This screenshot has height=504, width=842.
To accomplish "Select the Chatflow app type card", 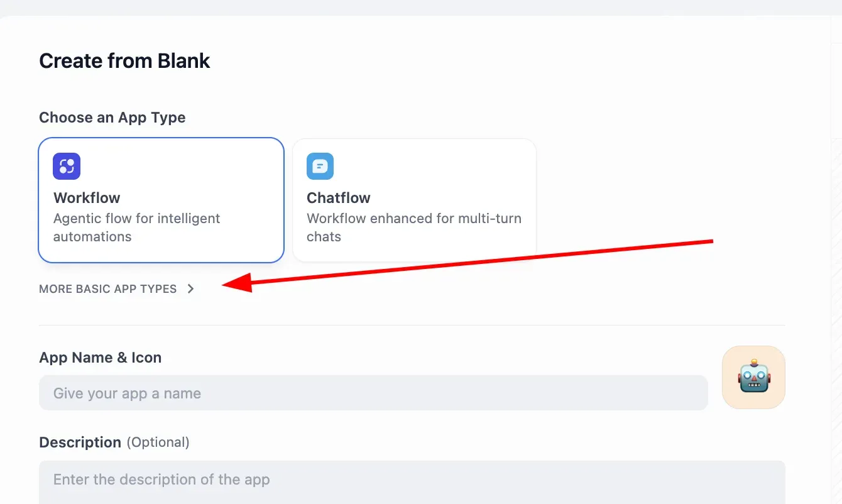I will [x=414, y=200].
